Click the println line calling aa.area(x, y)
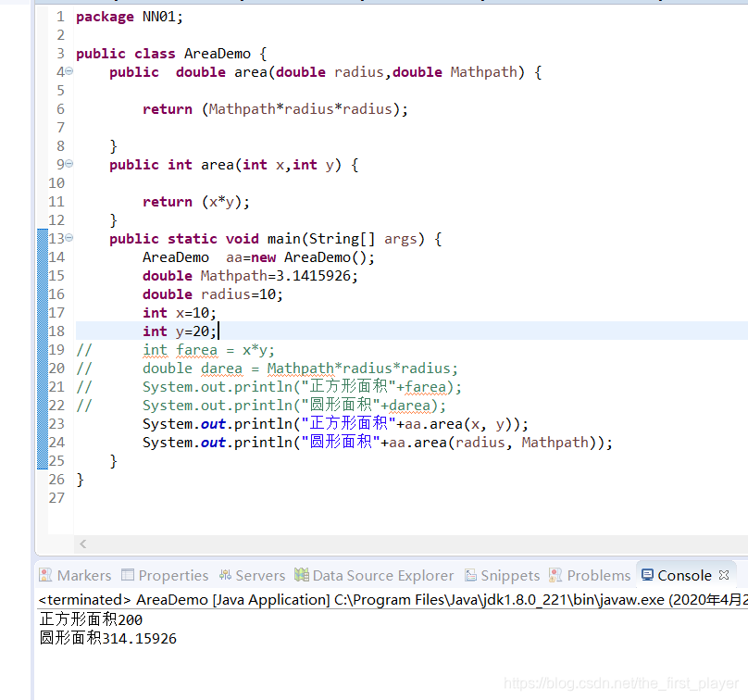 (x=335, y=424)
